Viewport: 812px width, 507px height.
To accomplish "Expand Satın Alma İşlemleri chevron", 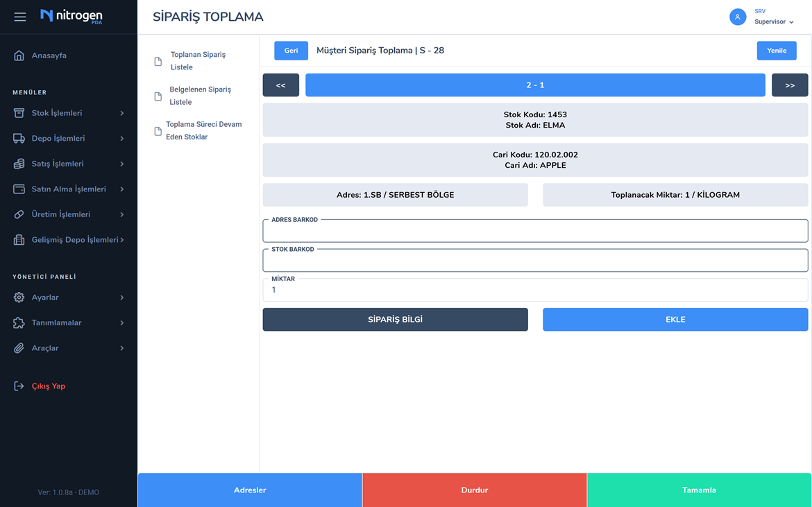I will coord(122,189).
